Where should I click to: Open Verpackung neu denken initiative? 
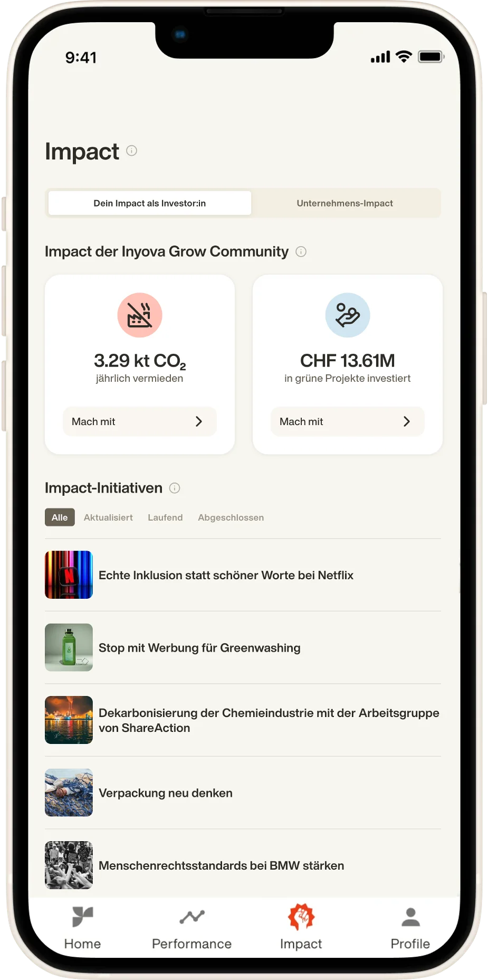[x=166, y=793]
